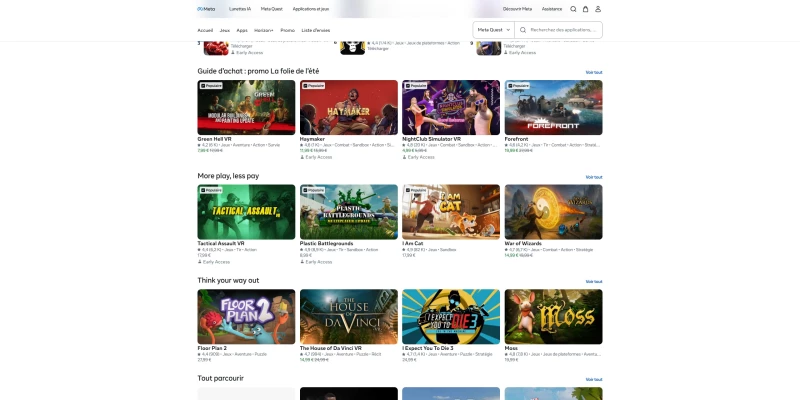The width and height of the screenshot is (800, 400).
Task: Click Populaire badge on Haymaker
Action: (314, 86)
